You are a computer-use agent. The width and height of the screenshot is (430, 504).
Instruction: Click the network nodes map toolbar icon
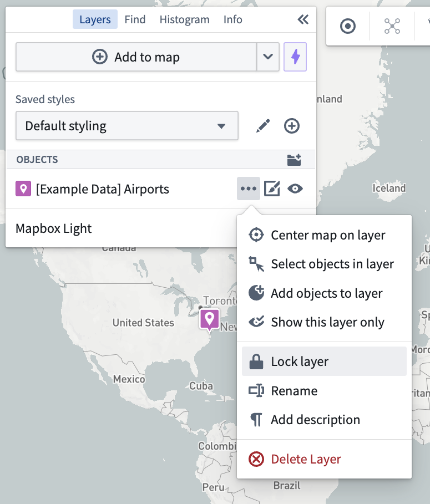pyautogui.click(x=392, y=26)
